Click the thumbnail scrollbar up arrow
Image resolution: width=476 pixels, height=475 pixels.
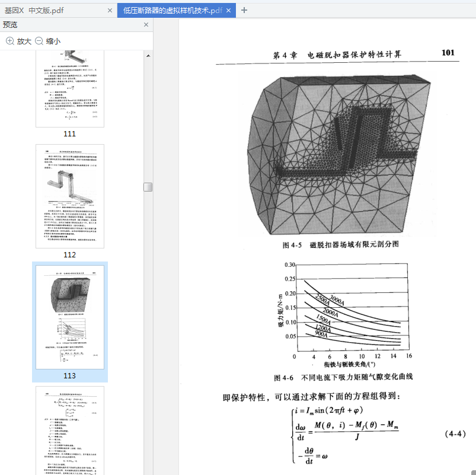pyautogui.click(x=148, y=56)
